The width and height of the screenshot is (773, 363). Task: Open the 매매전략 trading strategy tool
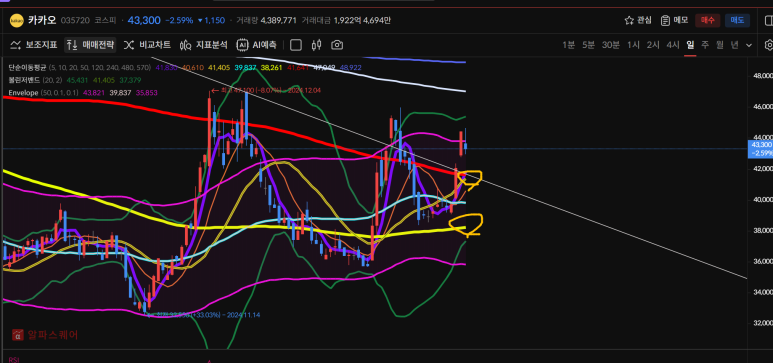[90, 45]
